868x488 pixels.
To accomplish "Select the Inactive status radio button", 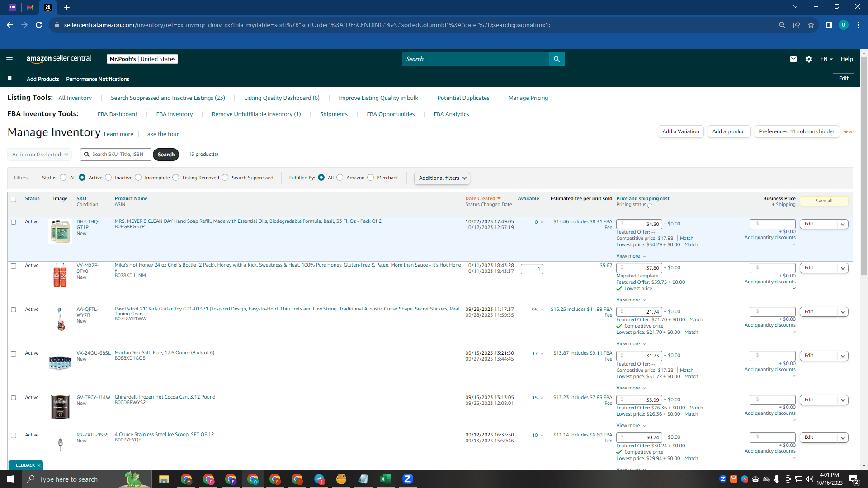I will (108, 178).
